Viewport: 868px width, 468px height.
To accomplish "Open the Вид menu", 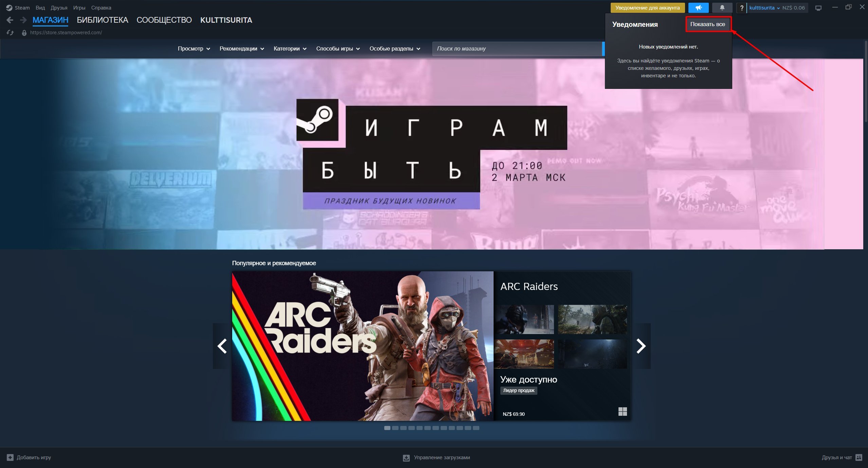I will pos(40,8).
